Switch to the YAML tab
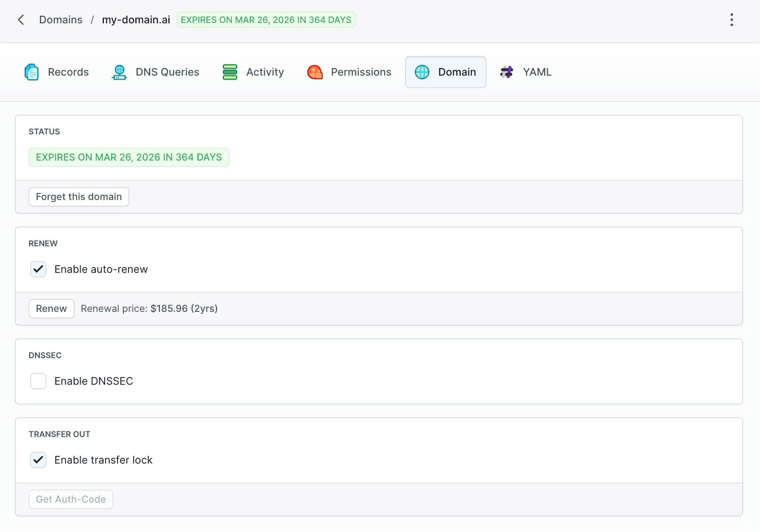The height and width of the screenshot is (532, 760). pos(537,72)
